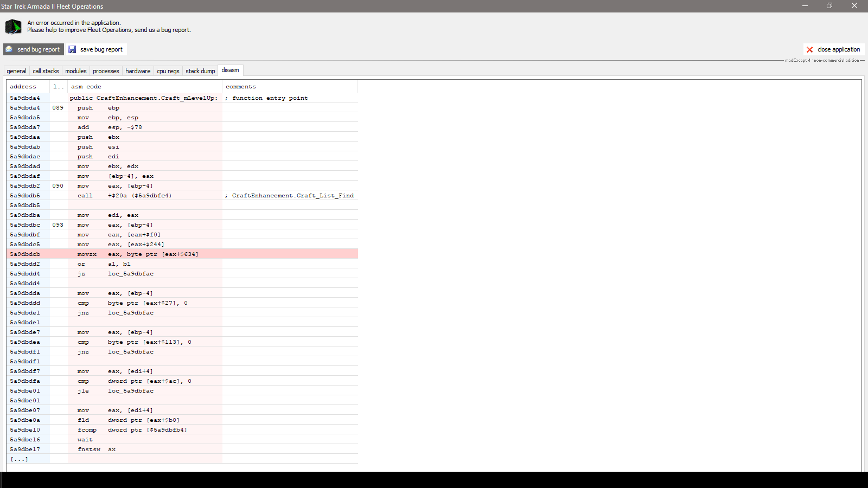Select the jle loc_5a9dbfac row
Screen dimensions: 868x488
click(x=182, y=391)
